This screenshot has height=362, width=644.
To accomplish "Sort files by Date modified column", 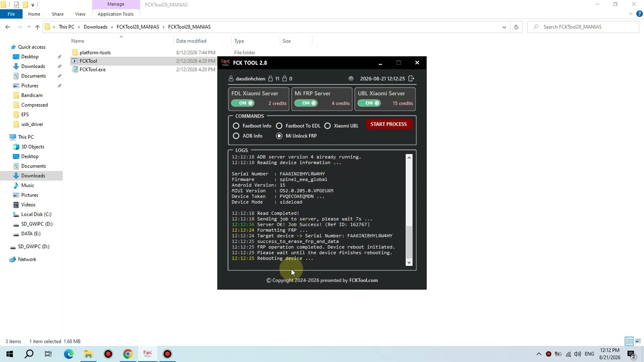I will coord(191,41).
